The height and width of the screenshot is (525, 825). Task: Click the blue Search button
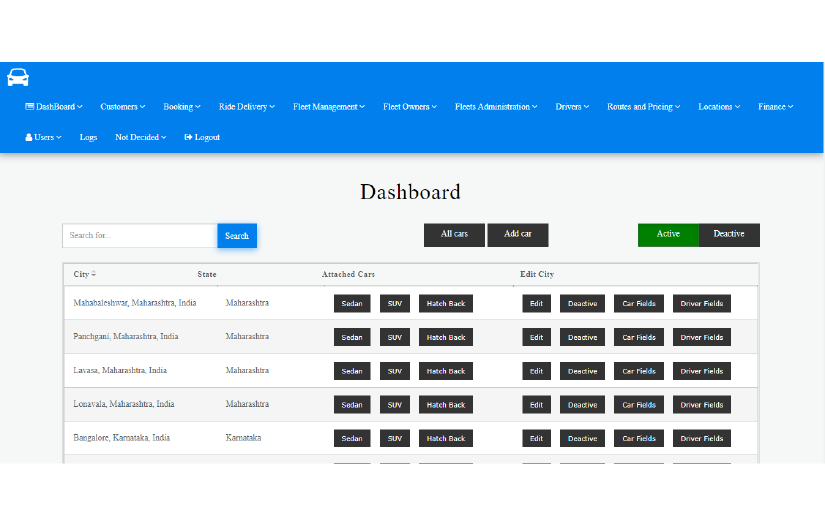click(x=237, y=236)
